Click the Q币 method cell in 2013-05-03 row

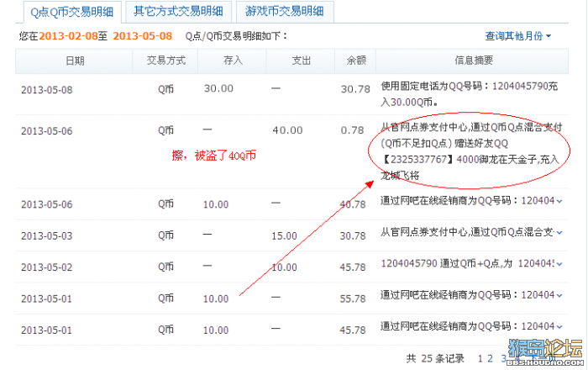tap(165, 235)
